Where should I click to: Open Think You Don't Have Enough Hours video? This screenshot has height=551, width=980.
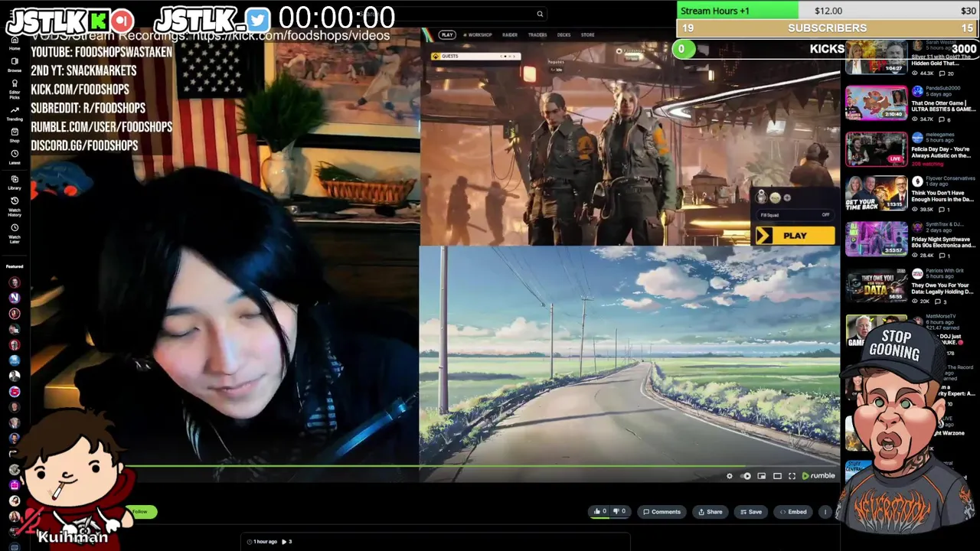click(876, 194)
